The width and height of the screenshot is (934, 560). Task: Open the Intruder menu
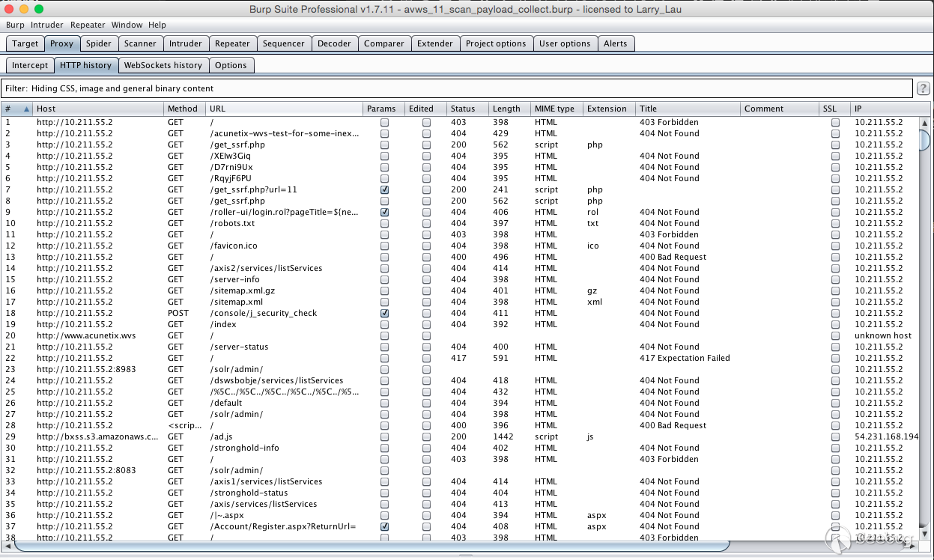pos(47,25)
